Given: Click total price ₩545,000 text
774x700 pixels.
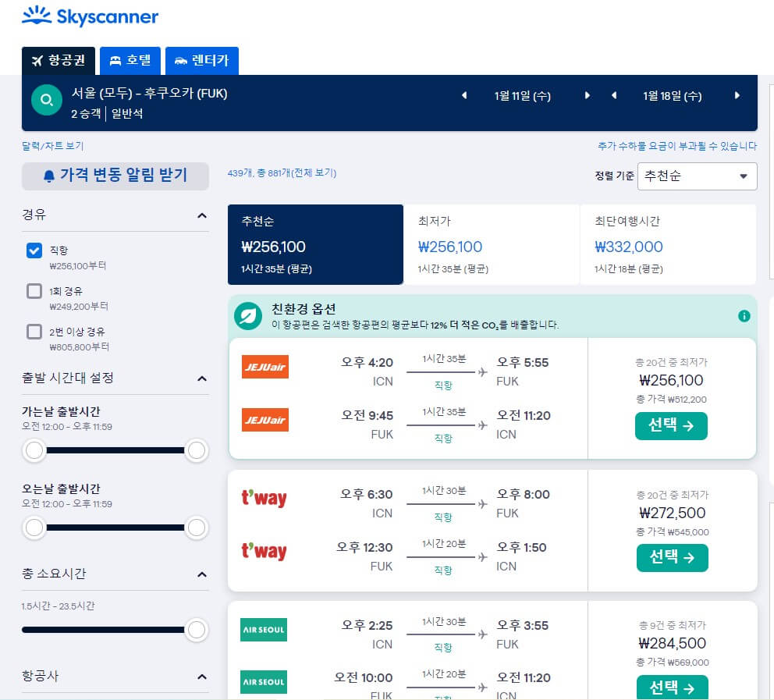Looking at the screenshot, I should pos(672,531).
